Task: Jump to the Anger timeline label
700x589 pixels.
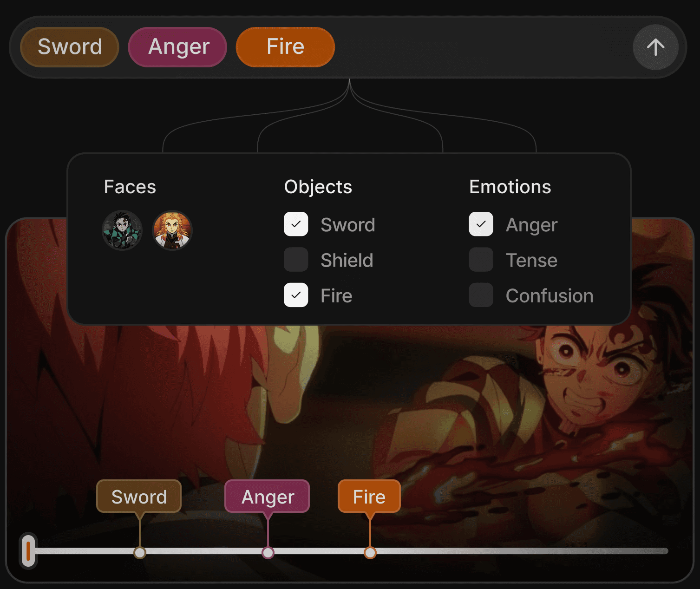Action: point(267,497)
